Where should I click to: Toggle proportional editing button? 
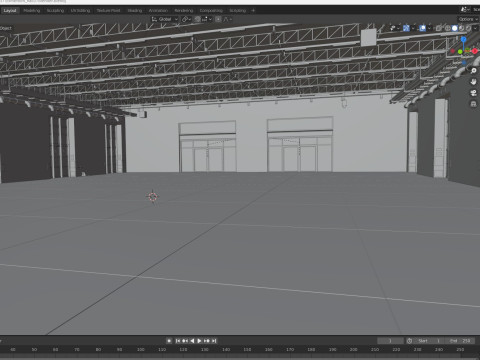pos(218,19)
